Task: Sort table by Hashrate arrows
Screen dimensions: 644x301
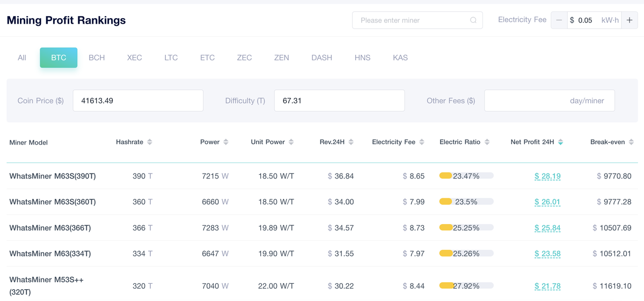Action: click(x=150, y=142)
